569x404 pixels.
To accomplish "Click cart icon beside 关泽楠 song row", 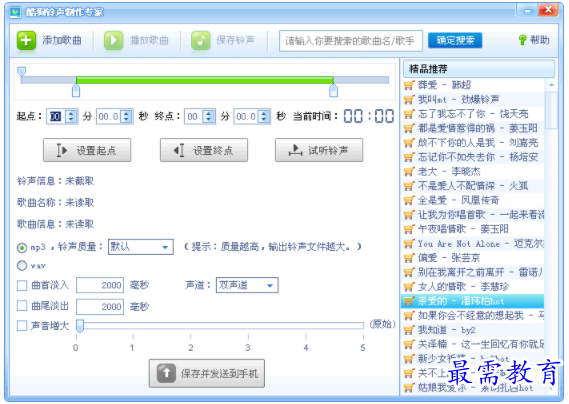I will point(409,344).
